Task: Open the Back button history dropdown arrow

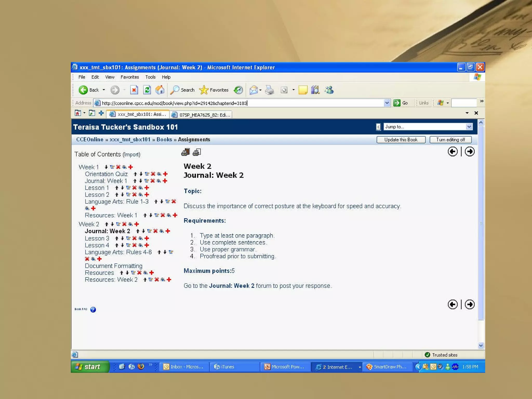Action: coord(104,90)
